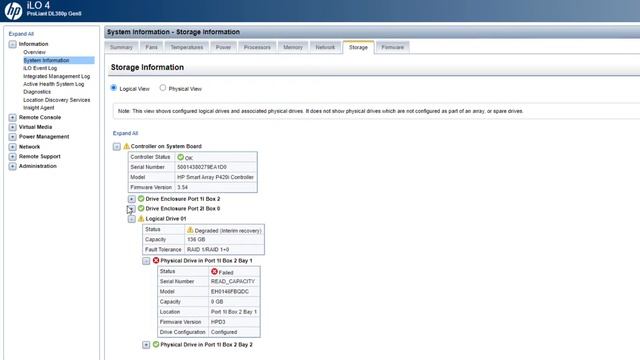Screen dimensions: 640x360
Task: Open Integrated Management Log
Action: pyautogui.click(x=56, y=76)
